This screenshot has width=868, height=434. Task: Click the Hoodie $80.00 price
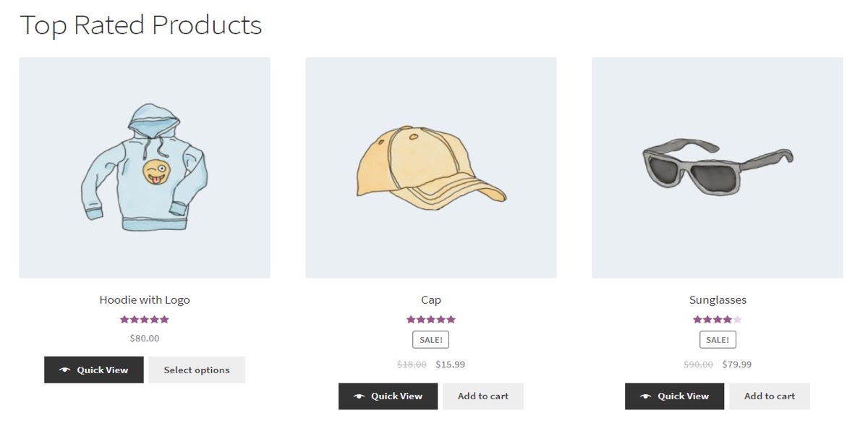pyautogui.click(x=145, y=338)
